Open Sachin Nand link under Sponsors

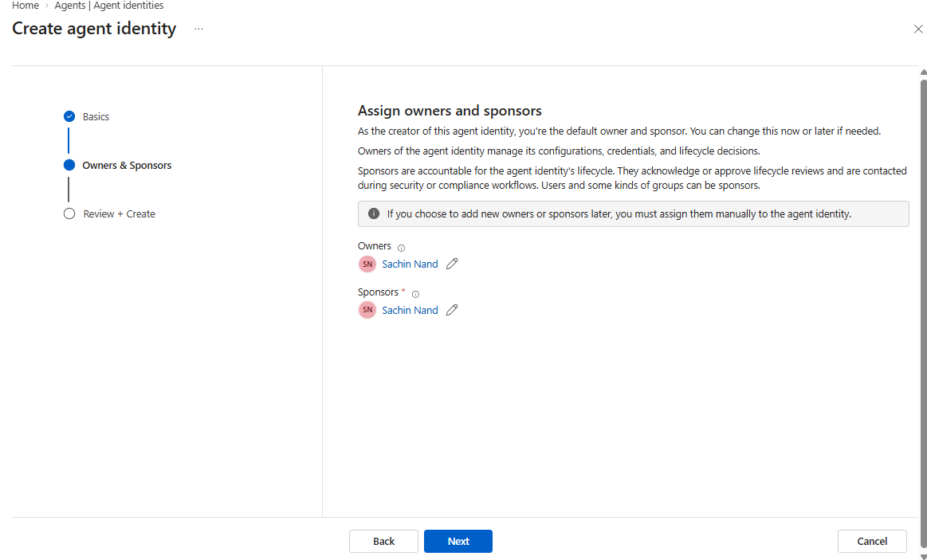click(410, 310)
